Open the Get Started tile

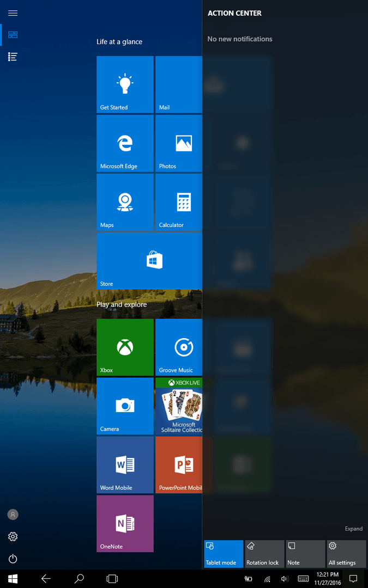point(125,84)
